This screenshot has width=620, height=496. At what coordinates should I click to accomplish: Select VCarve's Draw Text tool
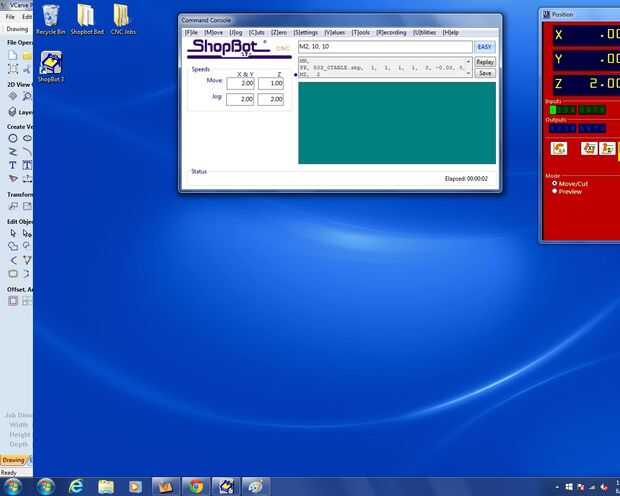[13, 165]
